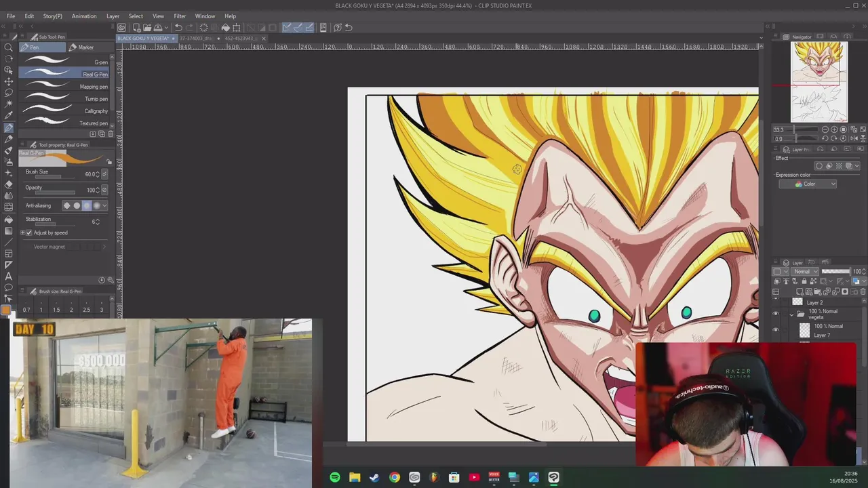Toggle Adjust by speed checkbox
868x488 pixels.
[29, 232]
